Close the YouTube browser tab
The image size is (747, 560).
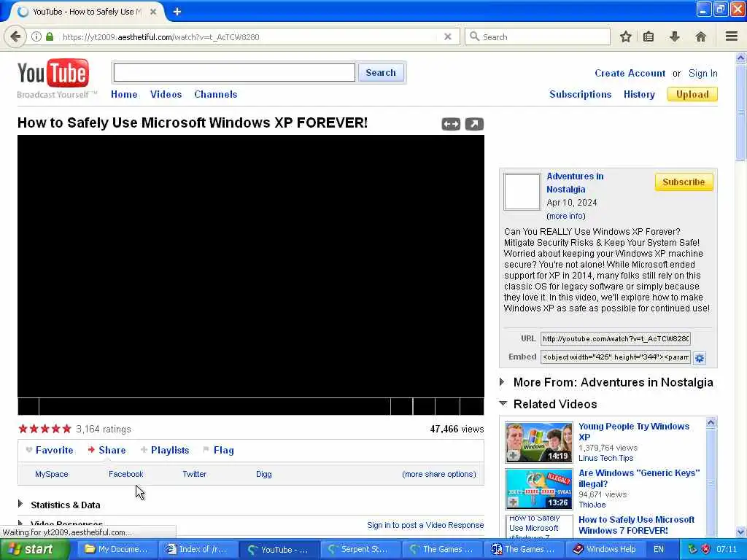pyautogui.click(x=153, y=12)
